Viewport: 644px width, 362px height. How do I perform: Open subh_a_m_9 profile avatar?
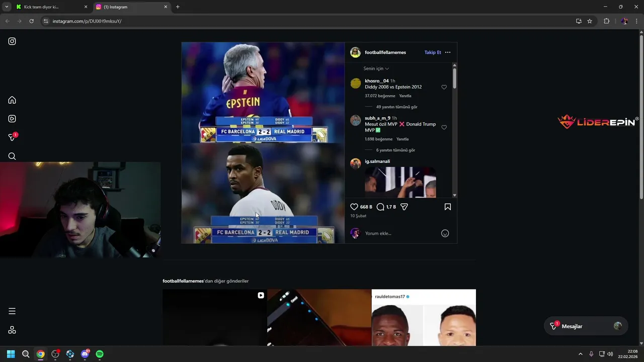tap(356, 120)
